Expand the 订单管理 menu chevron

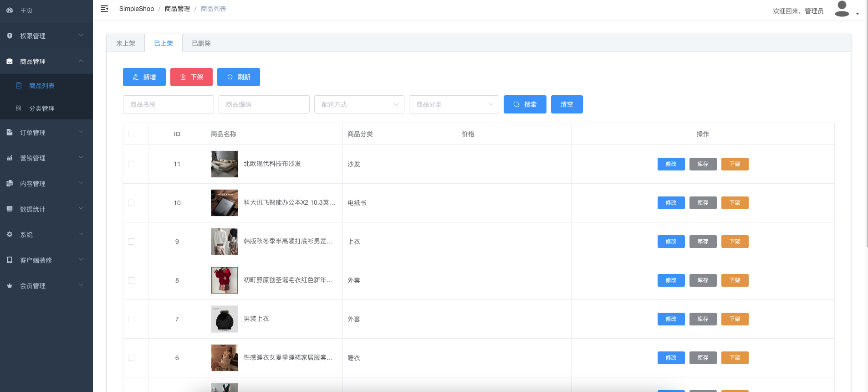click(81, 132)
